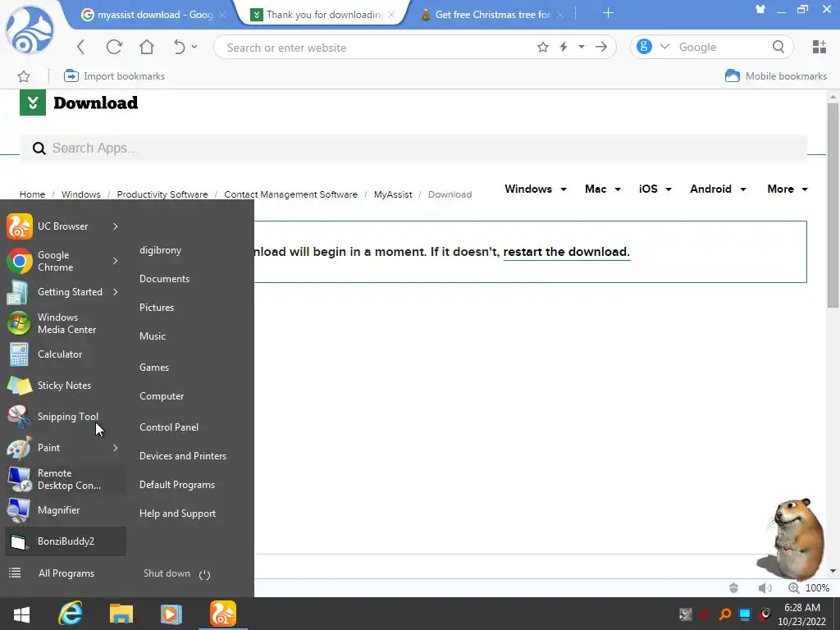Click the shutdown power icon

204,575
